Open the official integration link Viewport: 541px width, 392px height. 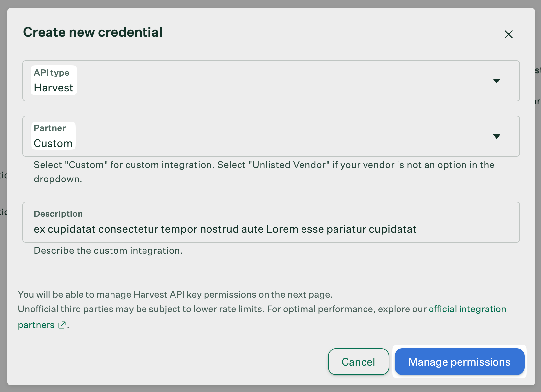tap(467, 309)
